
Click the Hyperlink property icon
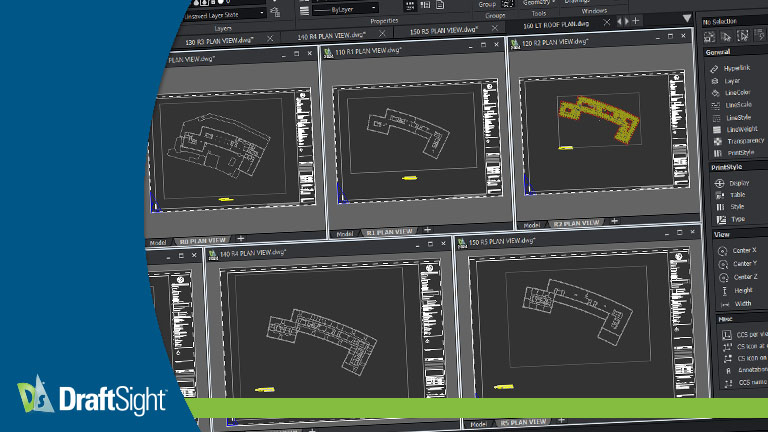[x=715, y=69]
